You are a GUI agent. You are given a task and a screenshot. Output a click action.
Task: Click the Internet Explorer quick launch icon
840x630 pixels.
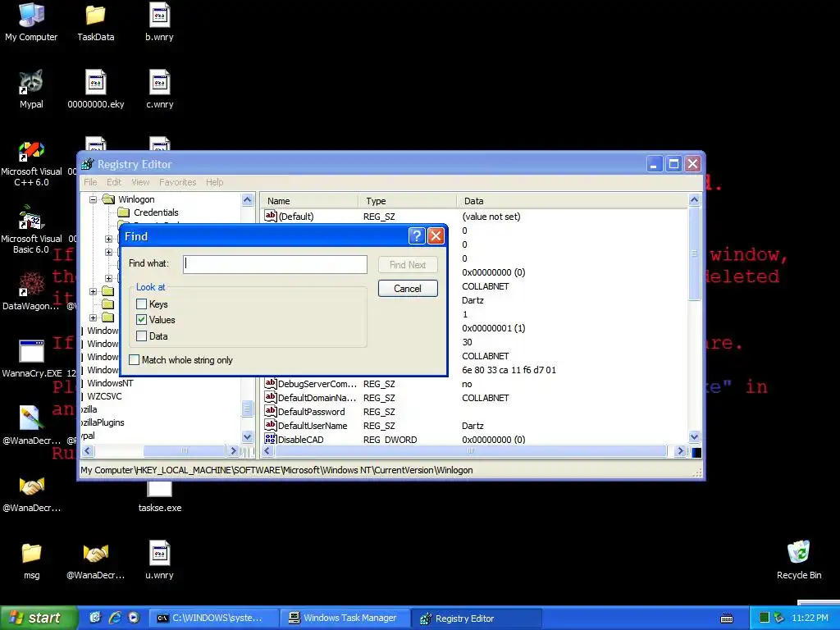[115, 618]
